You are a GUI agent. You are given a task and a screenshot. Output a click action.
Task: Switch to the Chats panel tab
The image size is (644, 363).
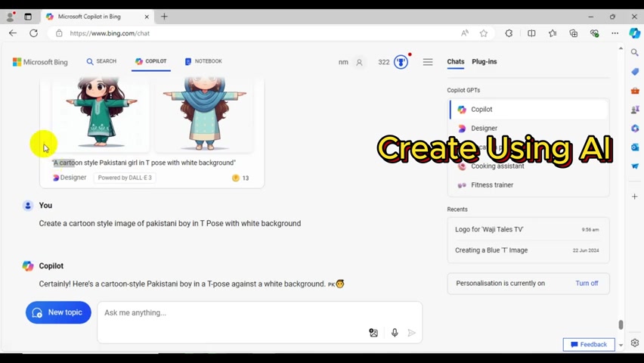point(456,62)
